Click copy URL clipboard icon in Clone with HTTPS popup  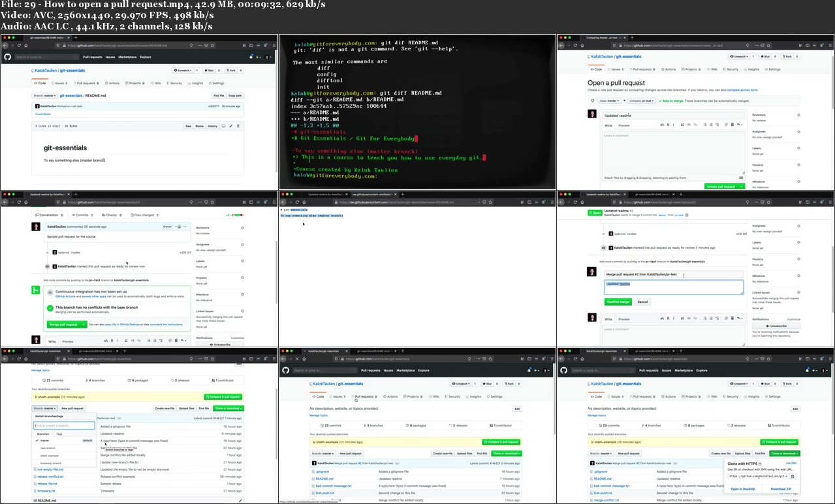(793, 476)
